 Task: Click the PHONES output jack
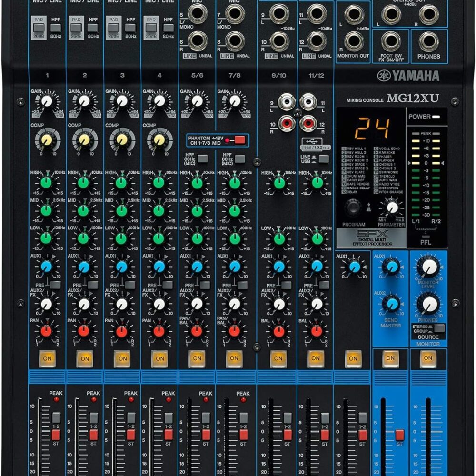tap(429, 41)
